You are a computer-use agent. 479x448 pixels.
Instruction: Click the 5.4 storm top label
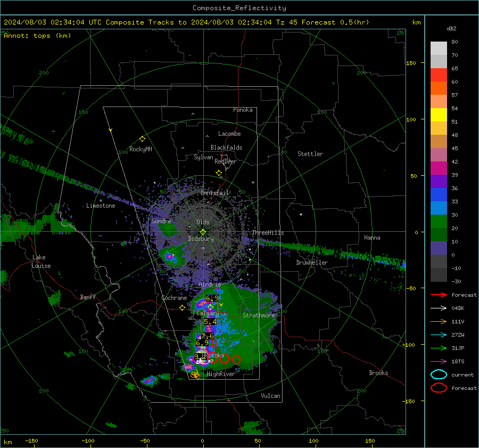click(x=210, y=321)
